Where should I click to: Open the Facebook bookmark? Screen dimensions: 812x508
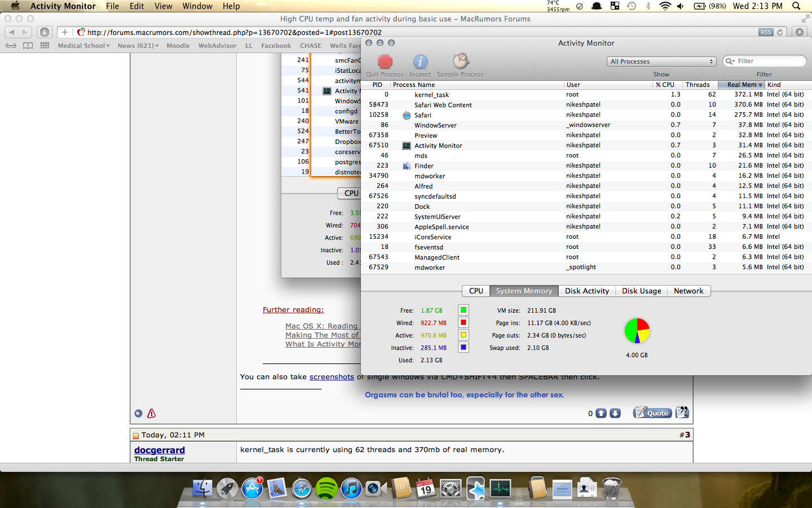(x=276, y=46)
